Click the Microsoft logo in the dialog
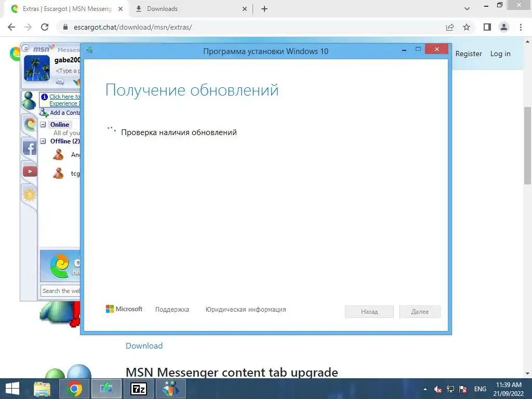 (124, 309)
